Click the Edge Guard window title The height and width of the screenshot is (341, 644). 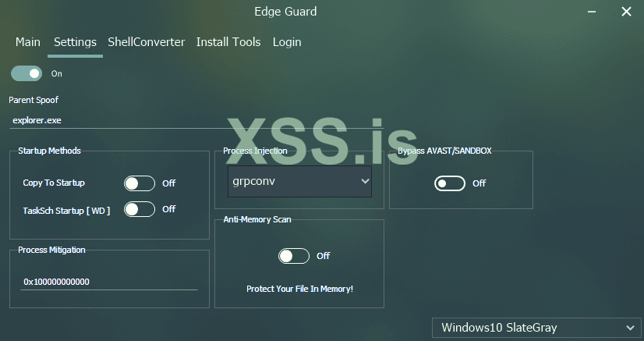point(285,12)
